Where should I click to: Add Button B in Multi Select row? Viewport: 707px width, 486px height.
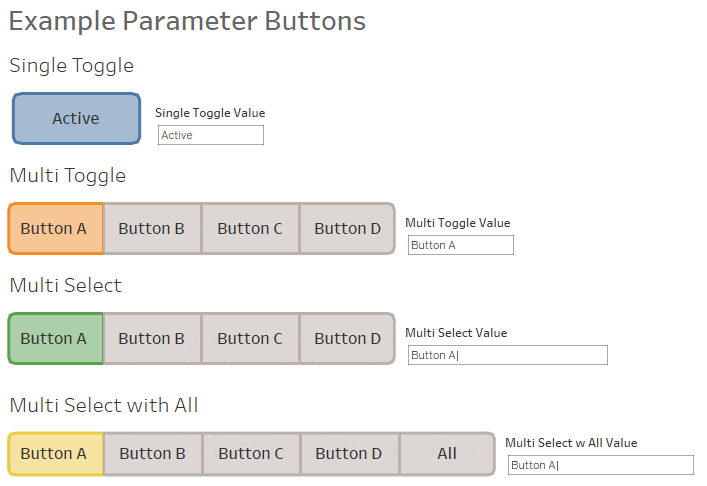coord(152,339)
